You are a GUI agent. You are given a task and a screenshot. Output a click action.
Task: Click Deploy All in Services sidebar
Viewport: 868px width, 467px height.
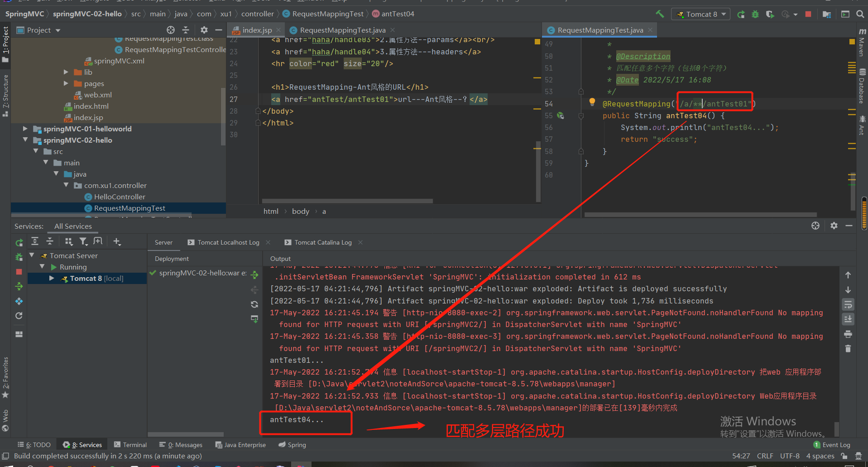tap(19, 286)
